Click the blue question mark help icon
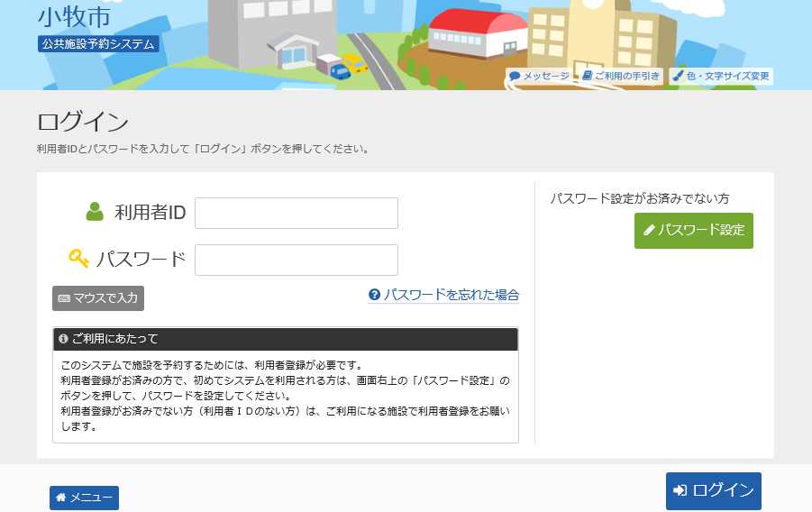Image resolution: width=812 pixels, height=512 pixels. pos(374,295)
